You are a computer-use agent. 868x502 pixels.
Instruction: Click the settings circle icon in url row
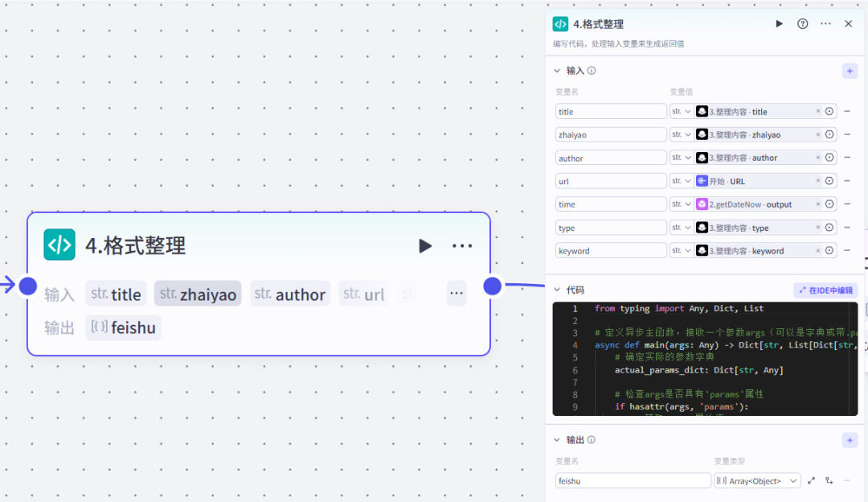point(829,181)
